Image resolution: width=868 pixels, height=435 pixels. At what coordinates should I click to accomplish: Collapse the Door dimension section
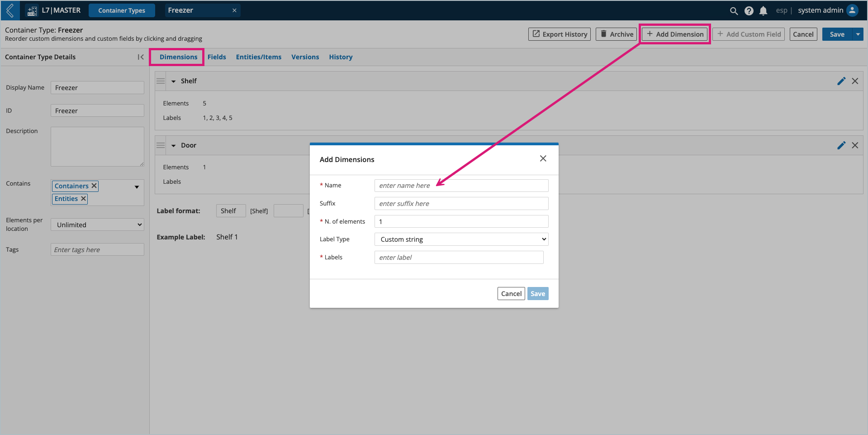173,146
